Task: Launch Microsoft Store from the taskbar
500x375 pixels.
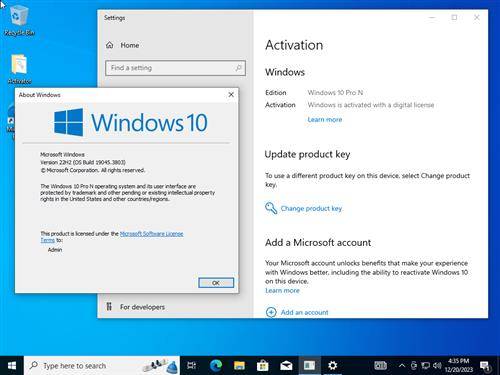Action: point(263,366)
